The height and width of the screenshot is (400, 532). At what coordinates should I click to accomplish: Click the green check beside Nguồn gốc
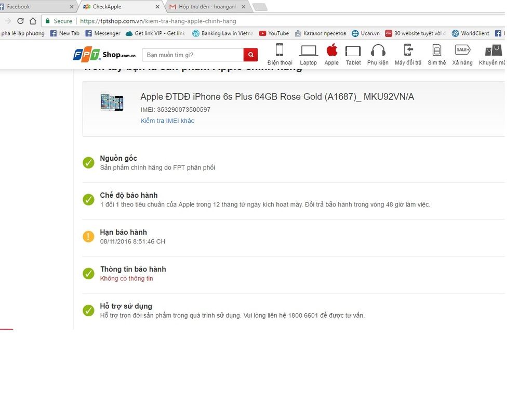pos(88,163)
